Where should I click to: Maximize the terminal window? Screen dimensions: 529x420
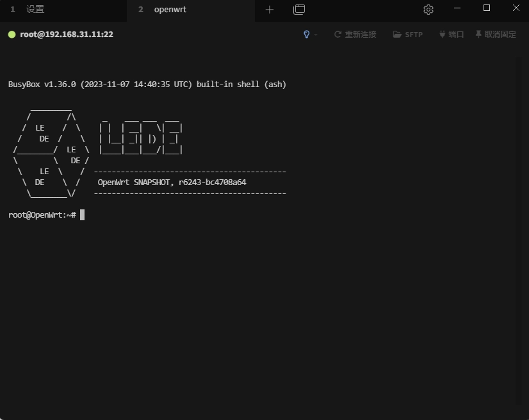click(487, 8)
